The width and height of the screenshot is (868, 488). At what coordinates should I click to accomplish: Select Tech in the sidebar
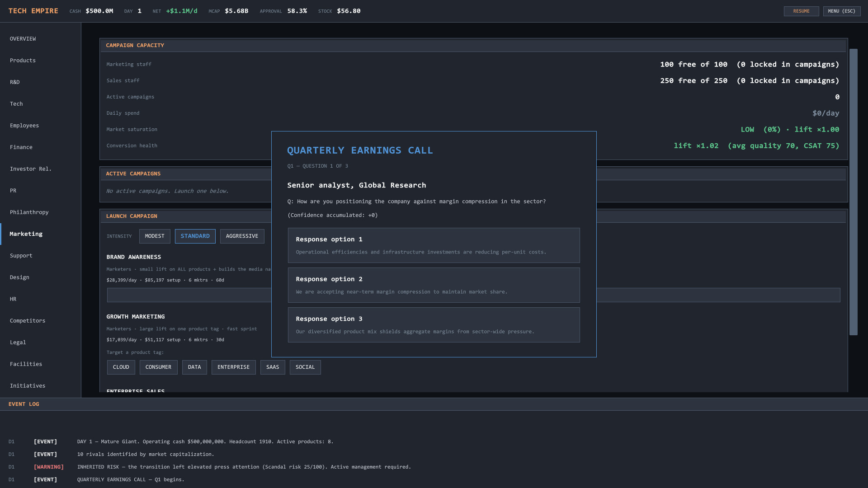41,104
